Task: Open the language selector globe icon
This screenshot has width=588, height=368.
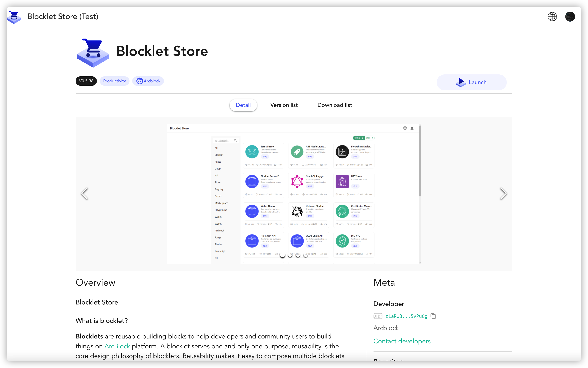Action: click(552, 16)
